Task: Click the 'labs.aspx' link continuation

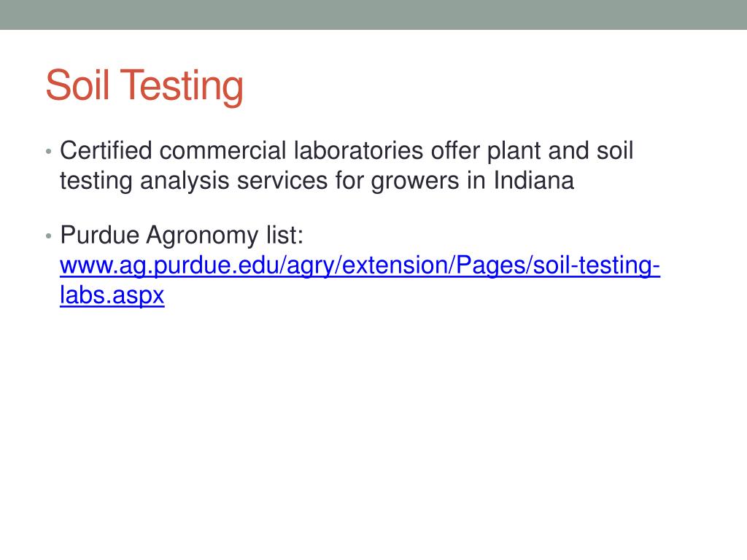Action: pyautogui.click(x=112, y=295)
